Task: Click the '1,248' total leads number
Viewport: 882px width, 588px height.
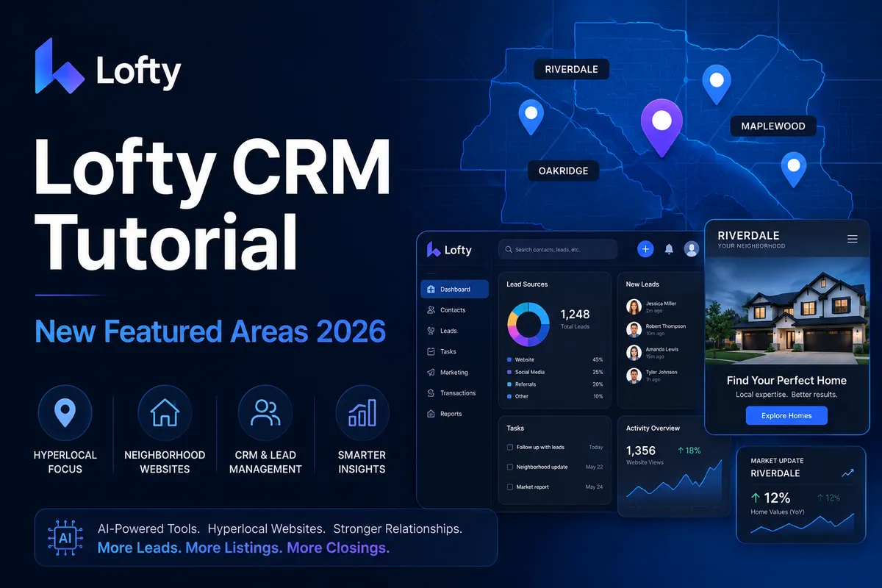Action: [x=575, y=314]
